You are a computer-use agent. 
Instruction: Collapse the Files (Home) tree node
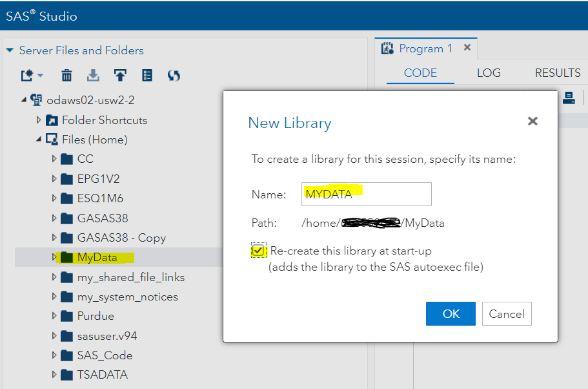point(39,139)
